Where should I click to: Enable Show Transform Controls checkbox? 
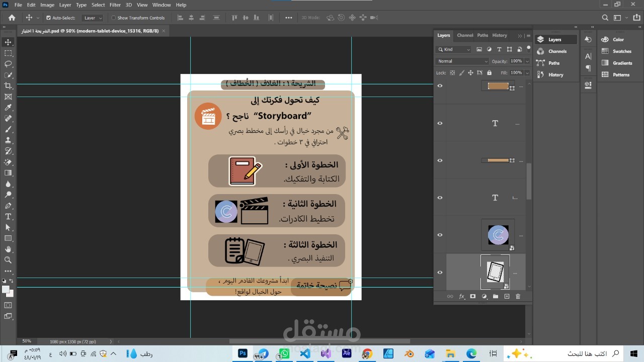click(x=113, y=18)
